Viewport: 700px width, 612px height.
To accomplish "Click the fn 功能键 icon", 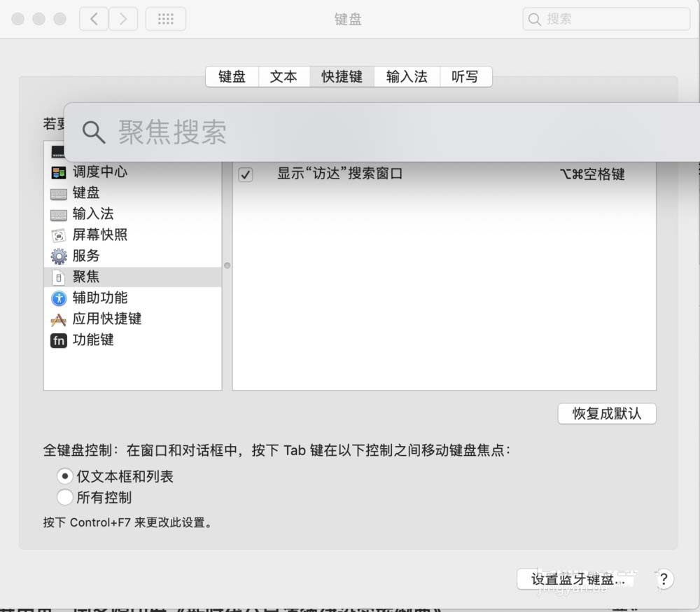I will coord(59,340).
